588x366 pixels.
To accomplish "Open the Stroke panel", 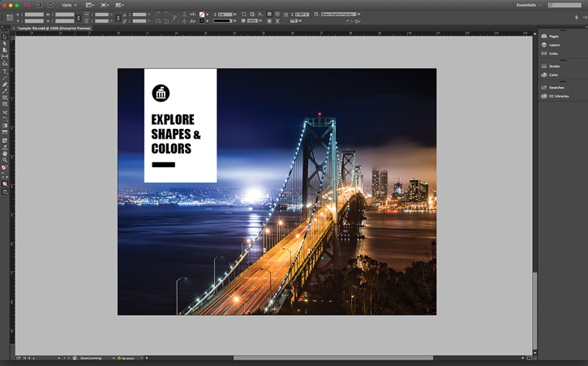I will point(554,66).
